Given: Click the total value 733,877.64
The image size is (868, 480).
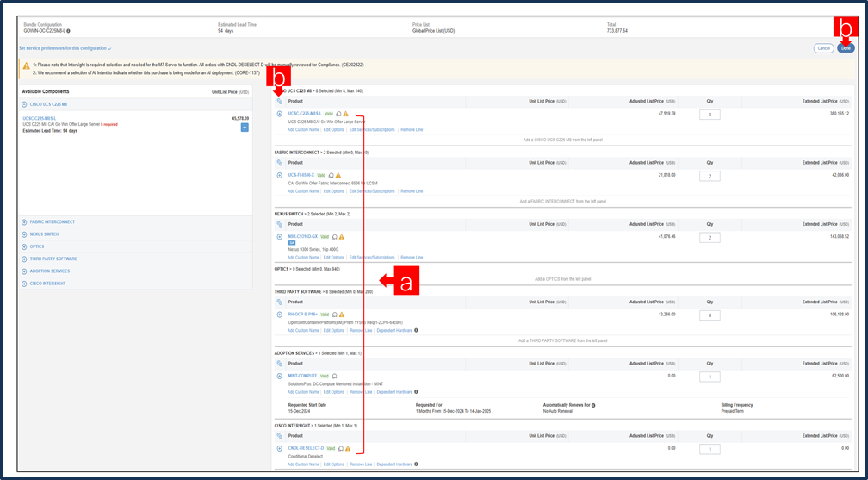Looking at the screenshot, I should [617, 31].
